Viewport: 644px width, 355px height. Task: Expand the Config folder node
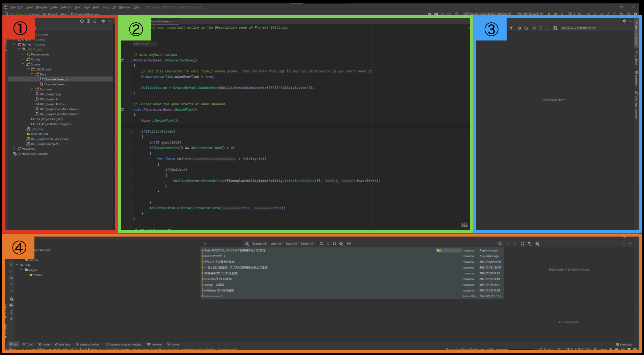click(x=23, y=59)
